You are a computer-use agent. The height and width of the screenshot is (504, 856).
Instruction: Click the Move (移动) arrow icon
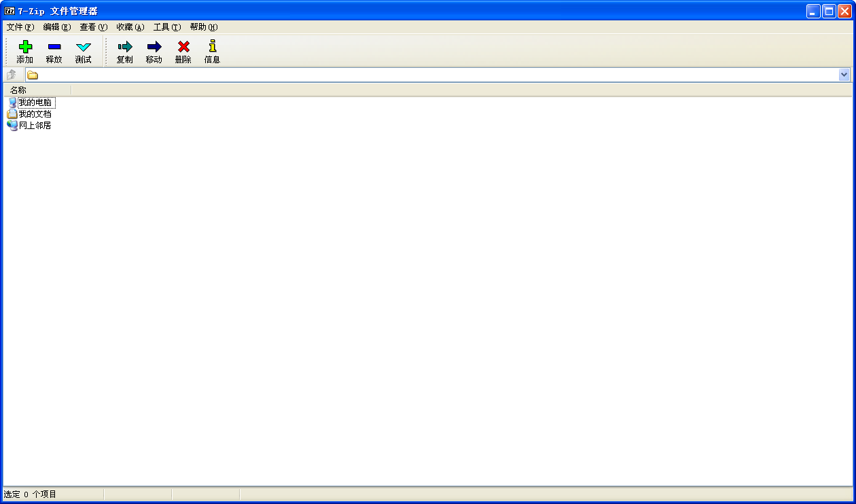tap(154, 47)
